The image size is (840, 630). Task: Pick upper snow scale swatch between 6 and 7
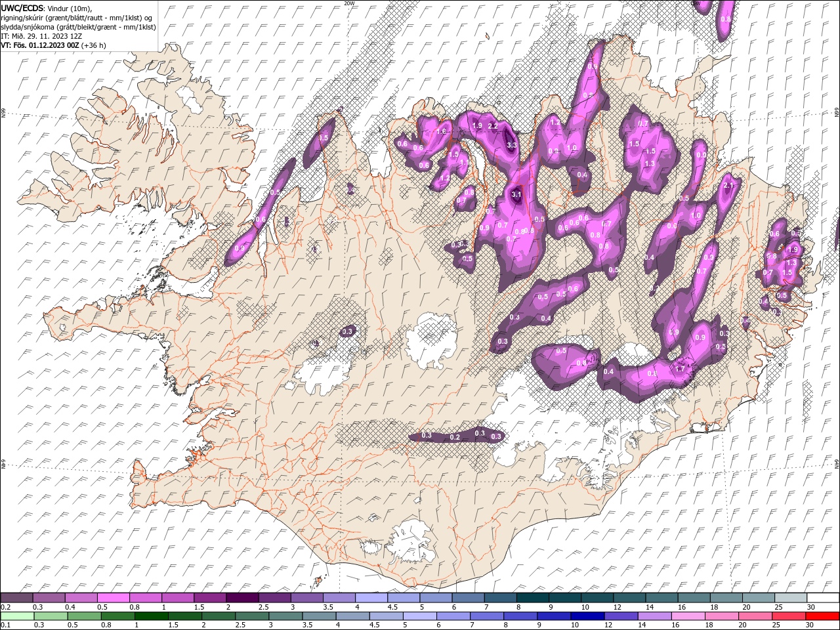467,597
